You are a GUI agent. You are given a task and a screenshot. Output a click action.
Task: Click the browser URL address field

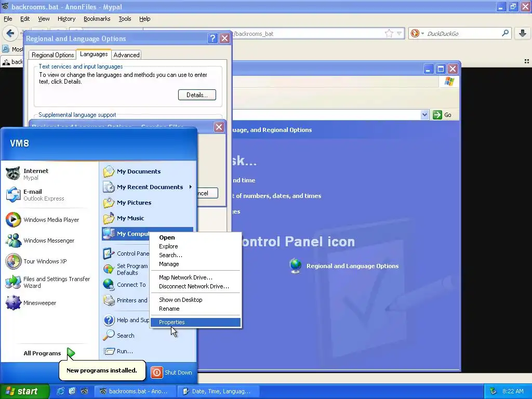[307, 34]
